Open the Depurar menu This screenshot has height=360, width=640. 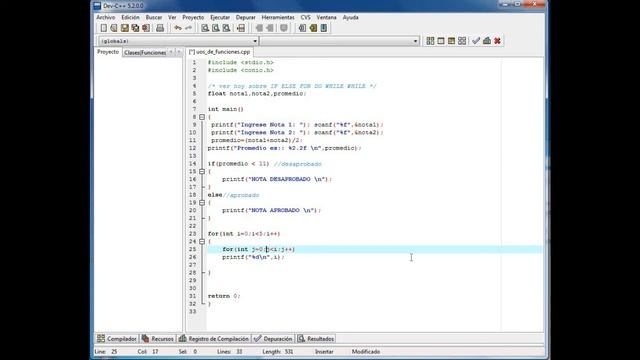[246, 18]
